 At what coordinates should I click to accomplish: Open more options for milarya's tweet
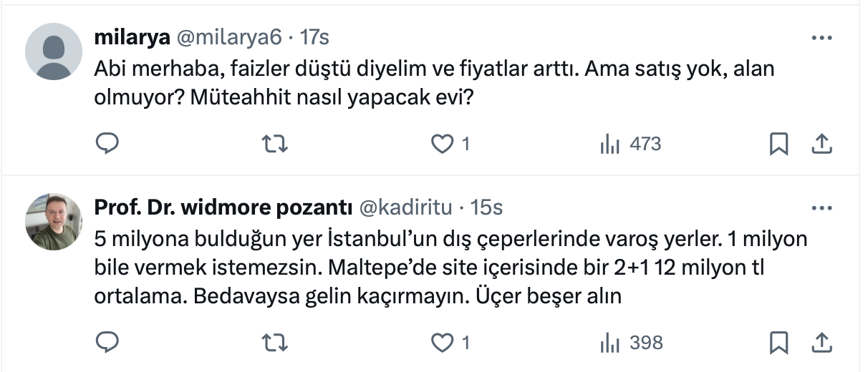pos(821,37)
